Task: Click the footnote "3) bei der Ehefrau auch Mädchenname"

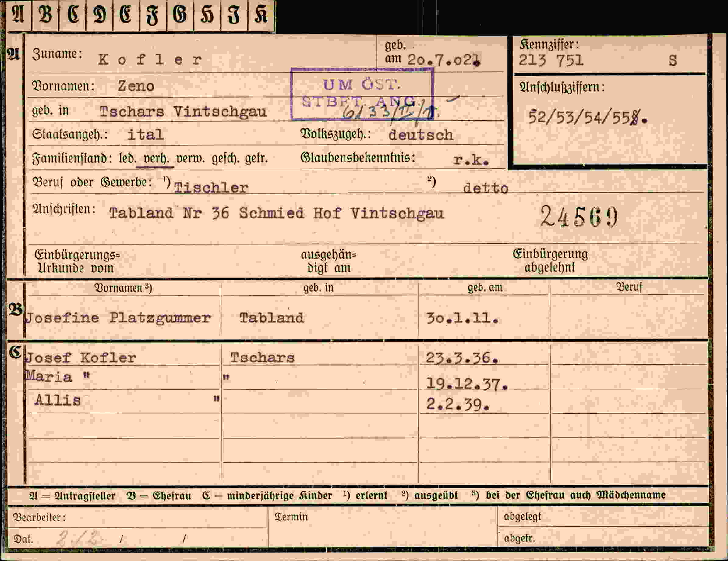Action: (x=569, y=495)
